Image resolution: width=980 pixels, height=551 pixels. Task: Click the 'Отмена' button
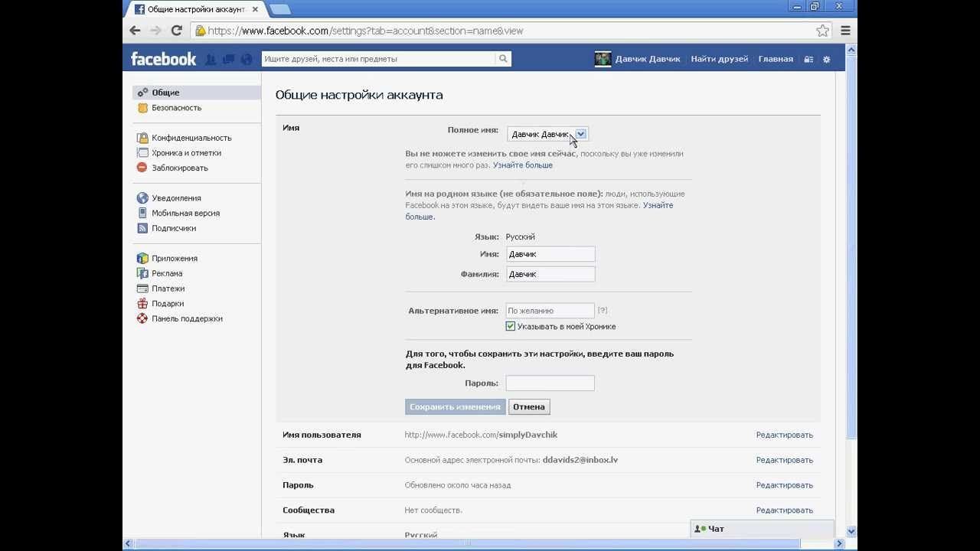coord(528,407)
